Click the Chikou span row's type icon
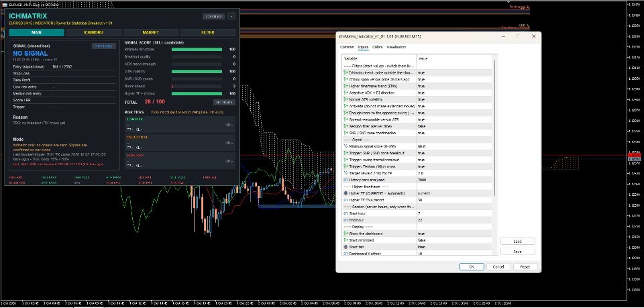 pyautogui.click(x=346, y=79)
